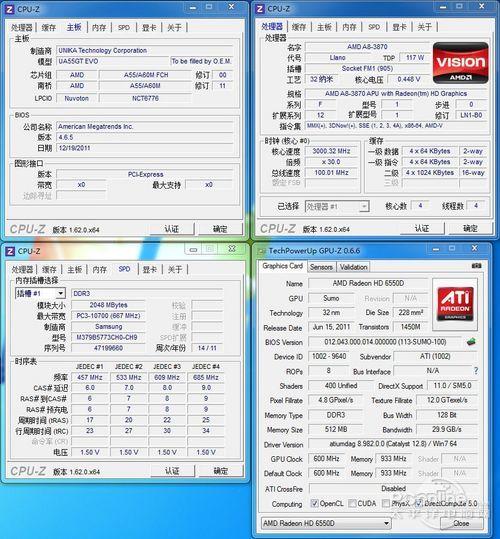Close the mainboard CPU-Z window
Screen dimensions: 500x539
point(231,7)
